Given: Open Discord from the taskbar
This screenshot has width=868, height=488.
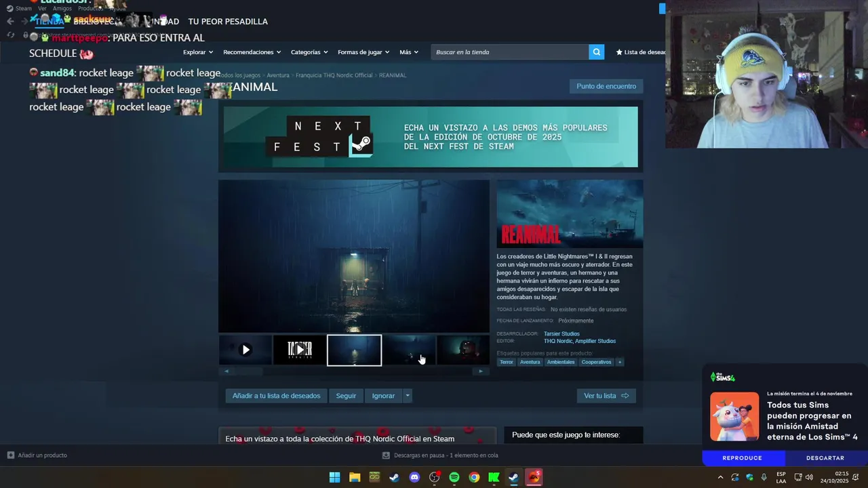Looking at the screenshot, I should [414, 477].
